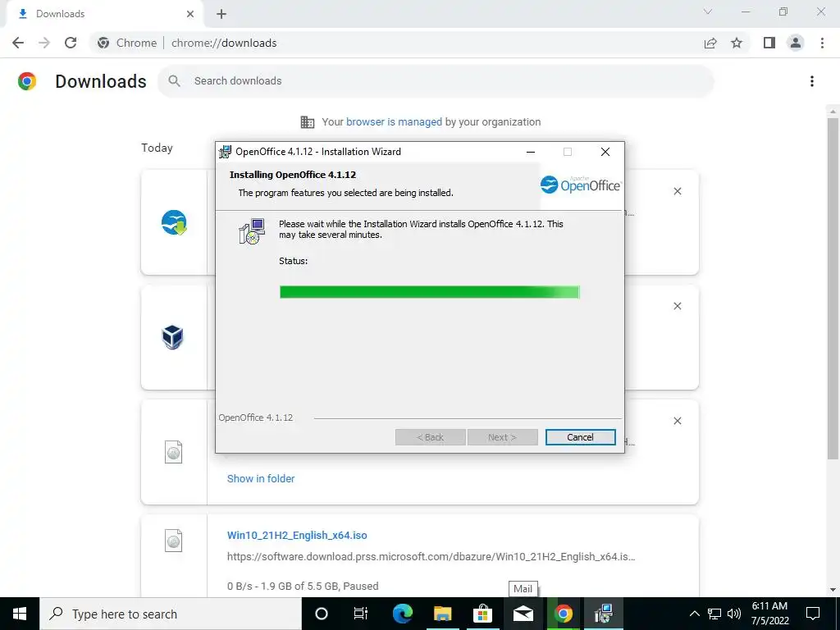Open Chrome side panel
This screenshot has width=840, height=630.
[769, 43]
